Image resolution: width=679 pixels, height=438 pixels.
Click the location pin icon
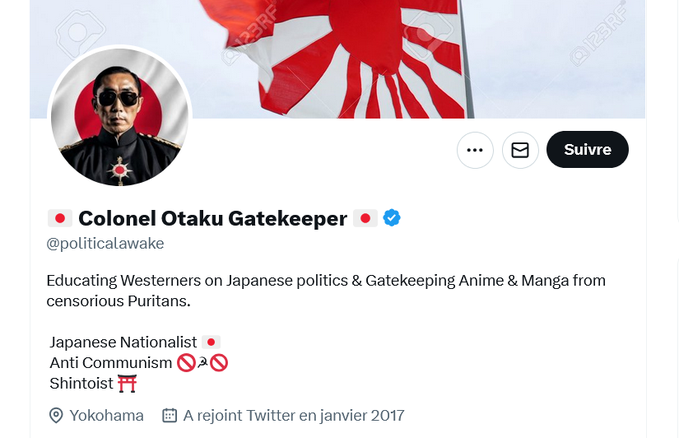56,415
